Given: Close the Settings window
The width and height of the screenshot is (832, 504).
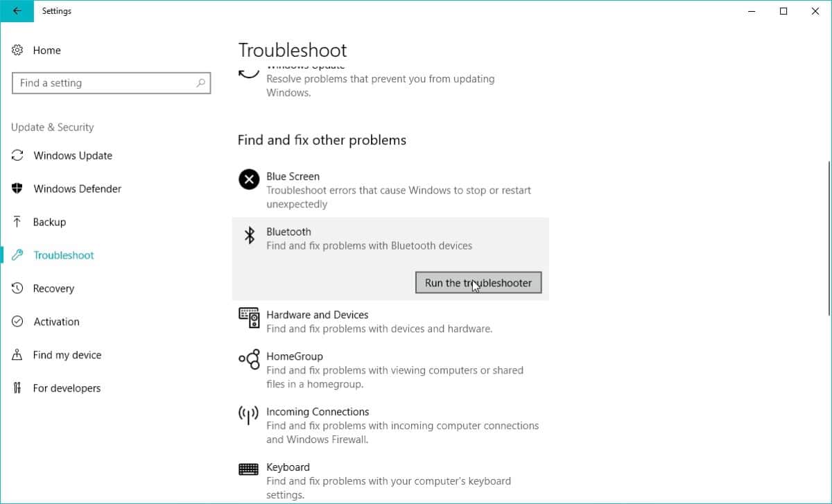Looking at the screenshot, I should [815, 11].
